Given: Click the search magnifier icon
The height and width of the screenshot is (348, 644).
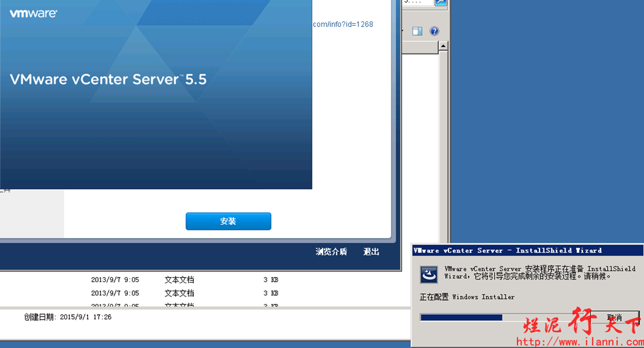Looking at the screenshot, I should (x=441, y=2).
